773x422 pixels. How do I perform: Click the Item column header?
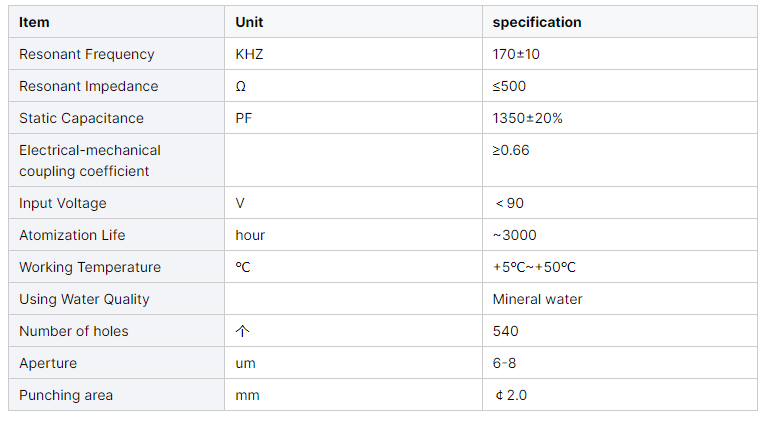click(34, 22)
